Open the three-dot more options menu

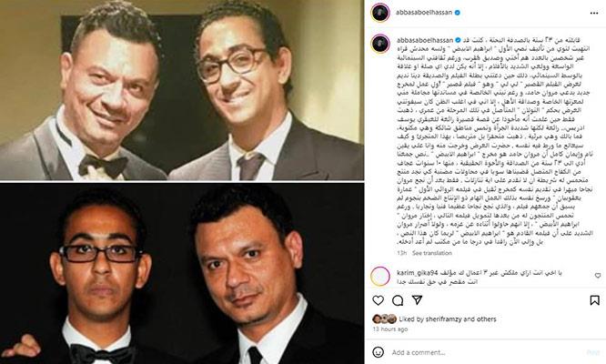click(593, 13)
